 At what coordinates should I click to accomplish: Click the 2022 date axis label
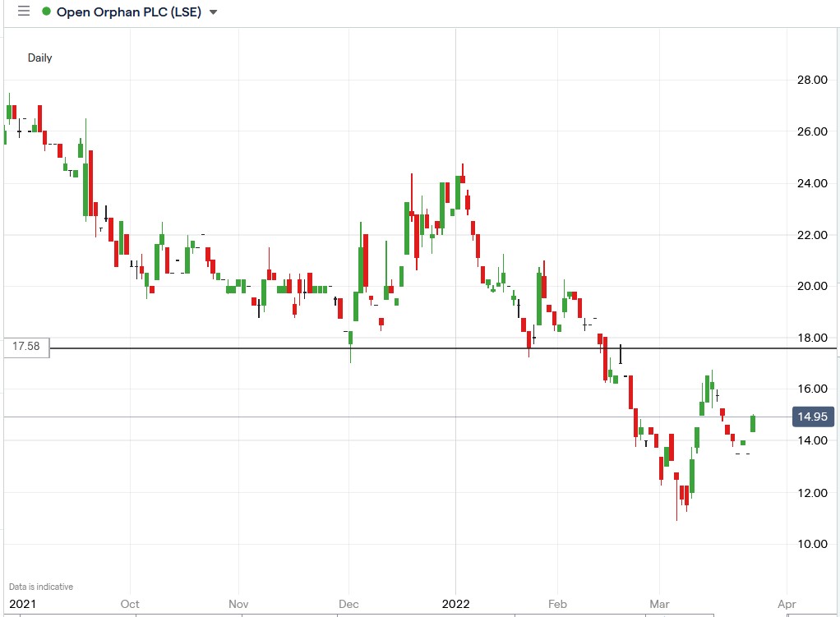tap(456, 604)
